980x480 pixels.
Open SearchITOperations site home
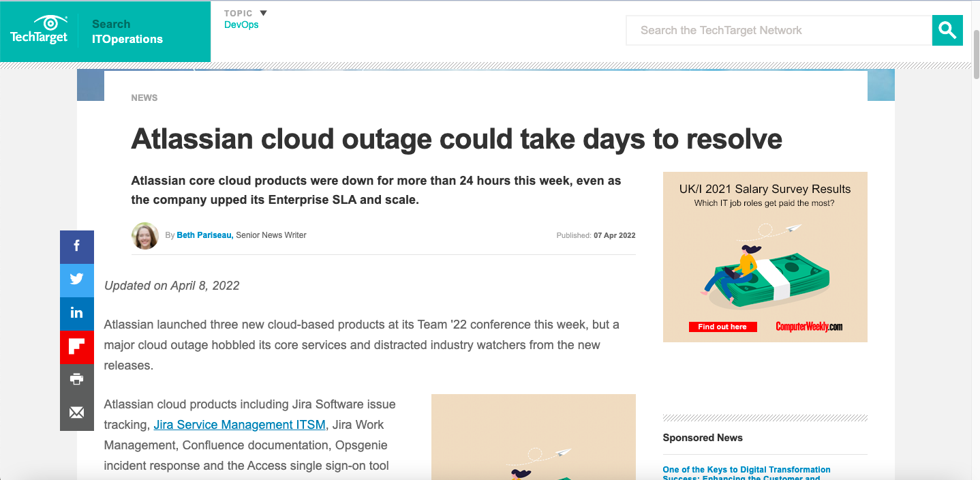point(127,31)
